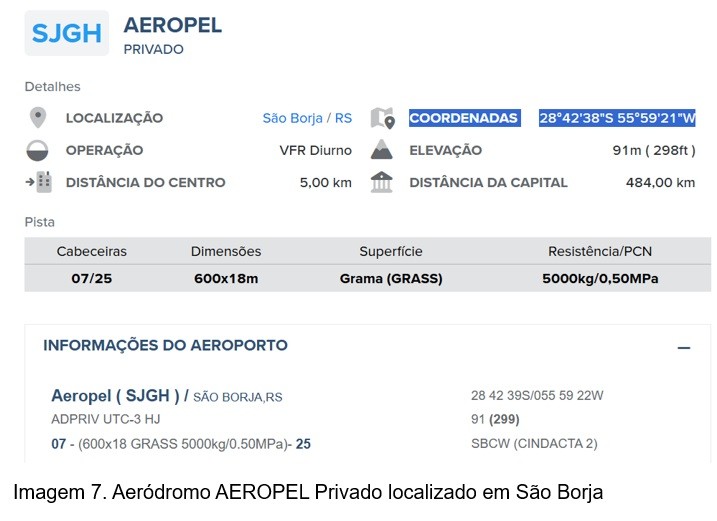Click the Aeropel ( SJGH ) heading
This screenshot has height=521, width=717.
pyautogui.click(x=119, y=396)
